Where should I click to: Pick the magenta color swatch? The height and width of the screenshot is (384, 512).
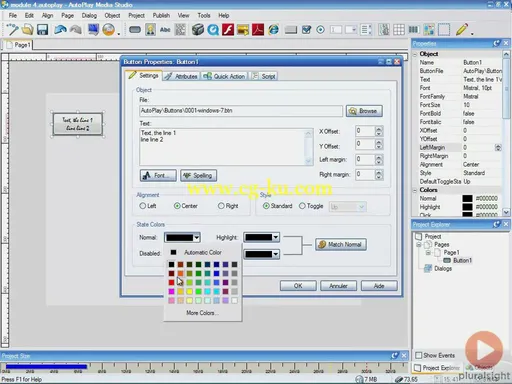point(171,291)
